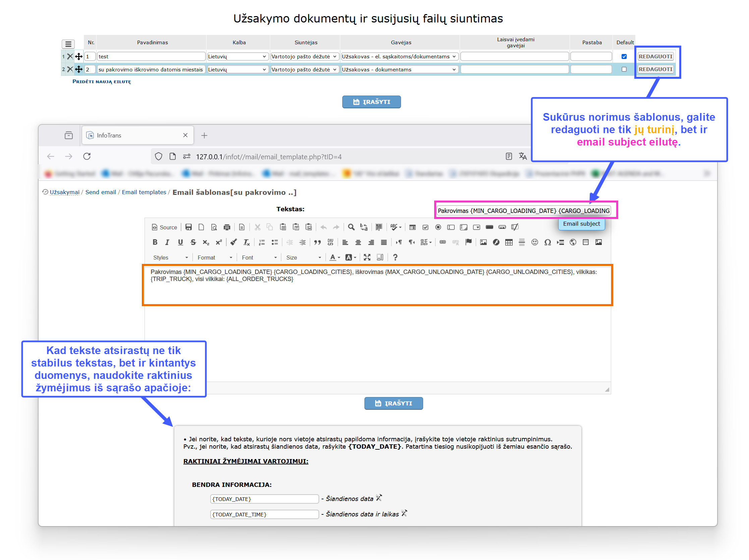Close the InfoTrans browser tab

click(x=185, y=135)
